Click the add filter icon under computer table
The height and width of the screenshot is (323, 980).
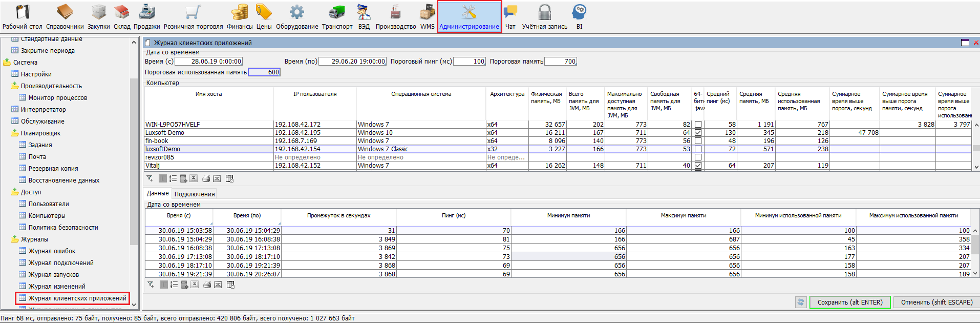[150, 178]
